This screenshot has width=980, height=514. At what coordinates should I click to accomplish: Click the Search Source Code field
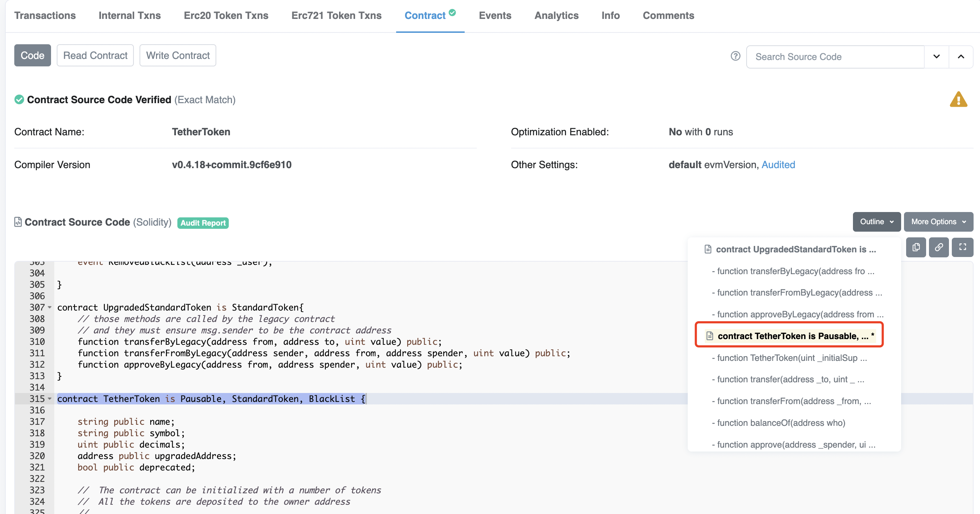[835, 57]
